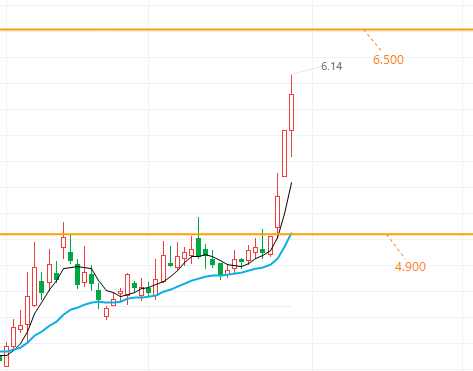Click the thin gray leader line to 6.14
Screen dimensions: 473x371
click(306, 70)
